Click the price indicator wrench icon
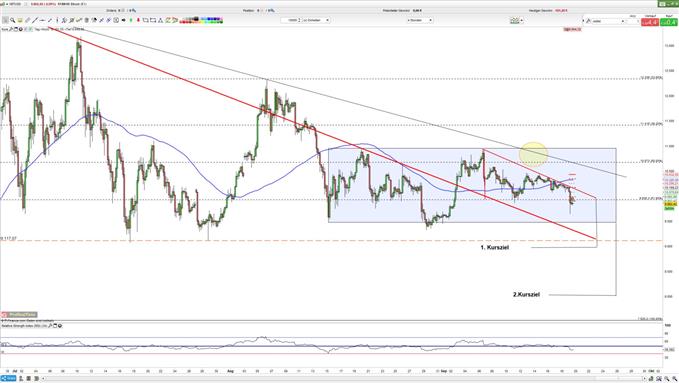The image size is (679, 383). pos(10,29)
